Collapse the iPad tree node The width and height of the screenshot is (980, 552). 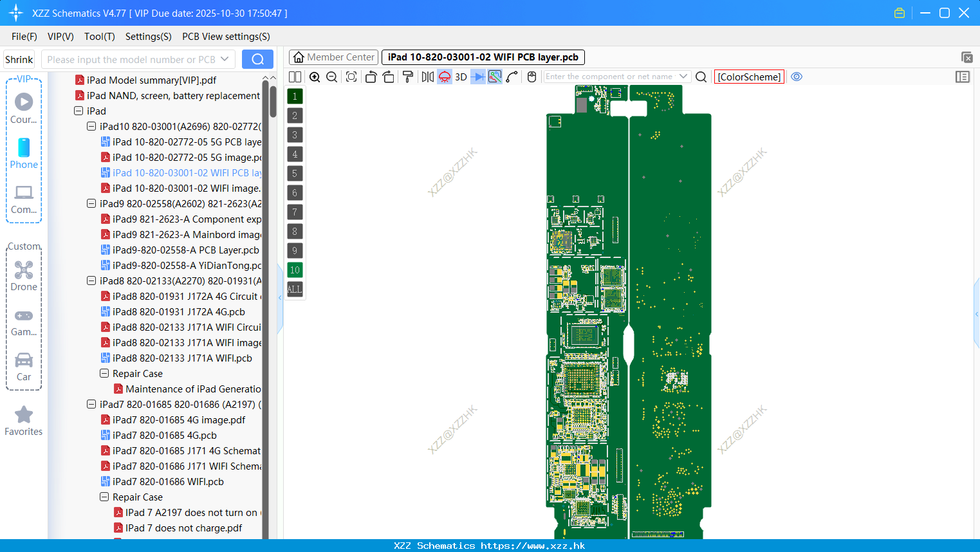(x=79, y=111)
